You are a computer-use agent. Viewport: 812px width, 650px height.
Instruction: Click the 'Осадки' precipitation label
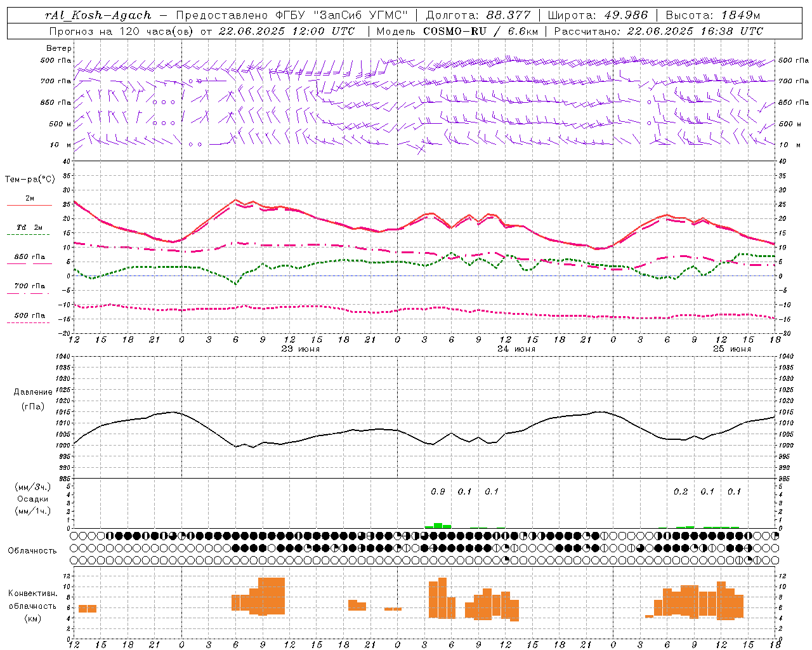33,499
